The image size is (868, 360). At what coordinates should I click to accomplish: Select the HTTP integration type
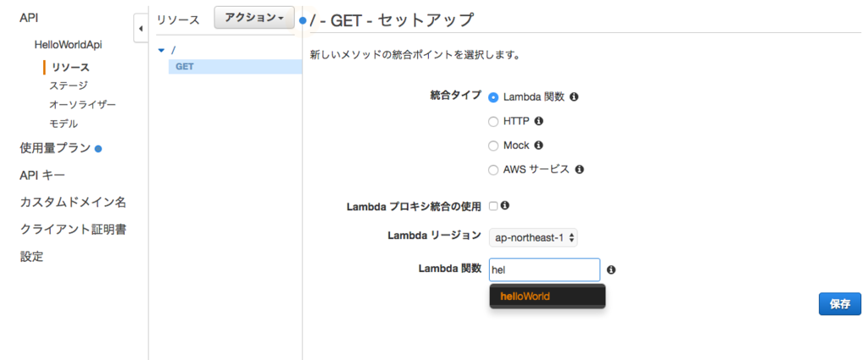coord(493,122)
